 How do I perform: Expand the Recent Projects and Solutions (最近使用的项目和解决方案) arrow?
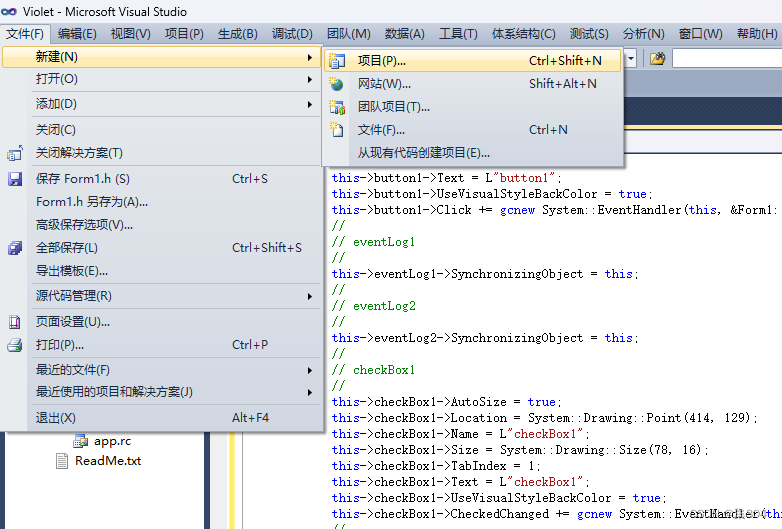click(310, 392)
